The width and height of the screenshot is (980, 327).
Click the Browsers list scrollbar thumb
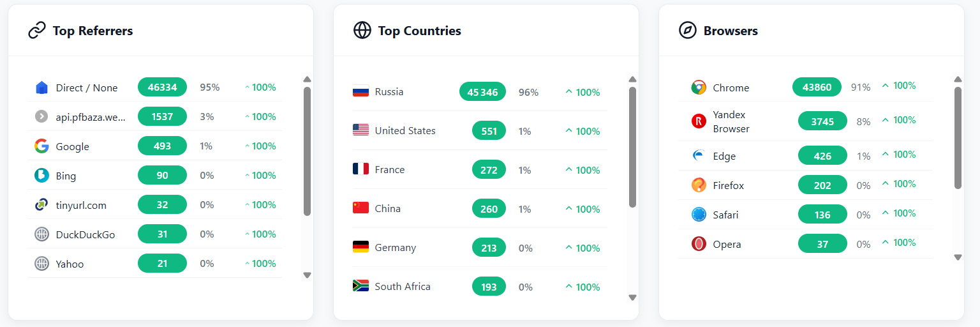tap(958, 137)
